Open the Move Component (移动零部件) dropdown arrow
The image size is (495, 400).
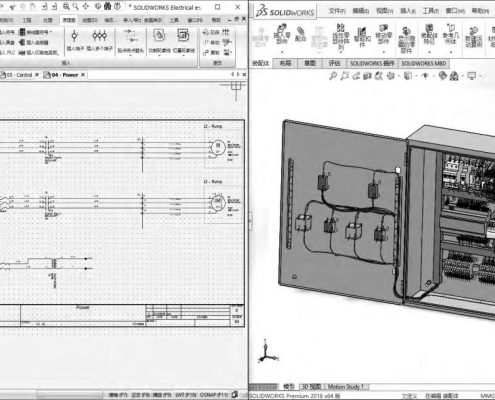click(x=384, y=52)
